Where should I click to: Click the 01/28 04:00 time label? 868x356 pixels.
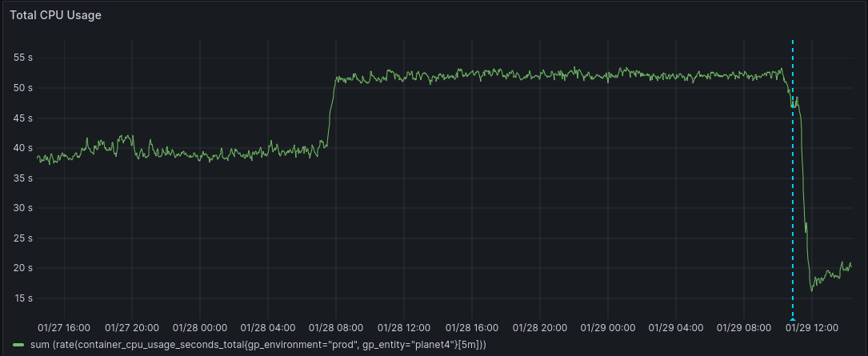pos(268,328)
